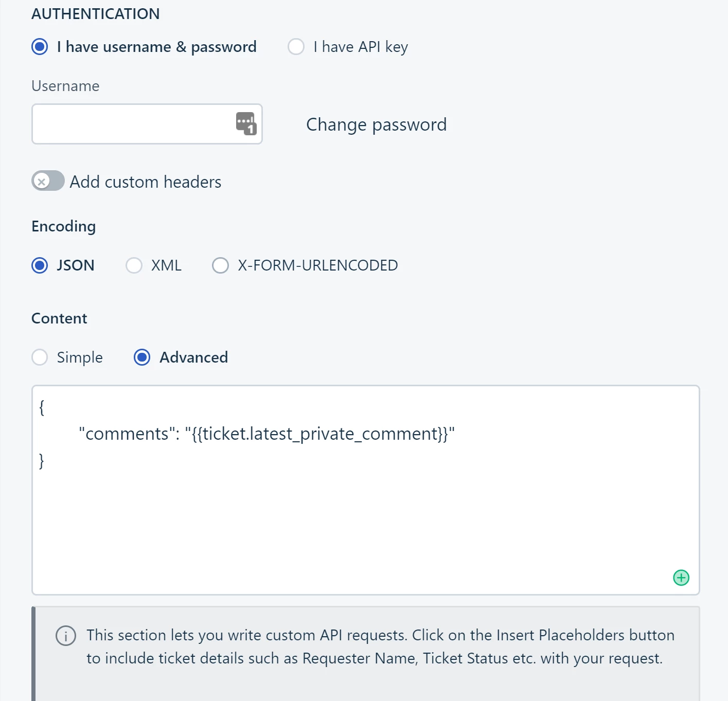
Task: Click the opening curly brace in the editor
Action: pos(42,407)
